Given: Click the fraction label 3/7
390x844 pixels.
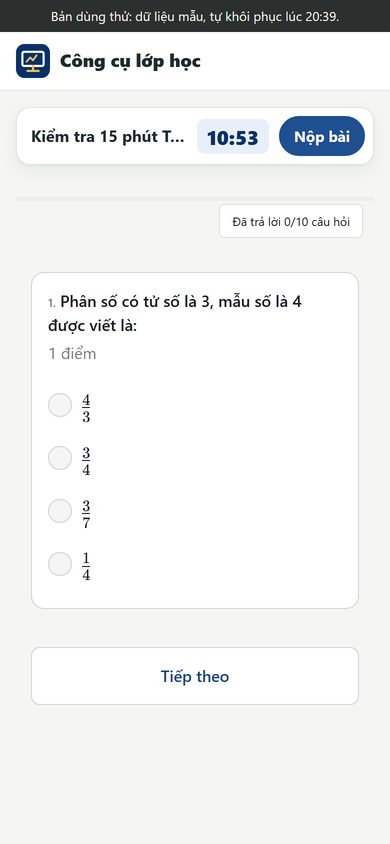Looking at the screenshot, I should click(86, 515).
